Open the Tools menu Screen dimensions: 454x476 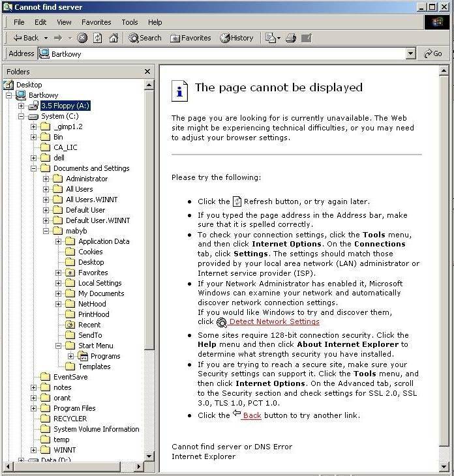coord(130,22)
